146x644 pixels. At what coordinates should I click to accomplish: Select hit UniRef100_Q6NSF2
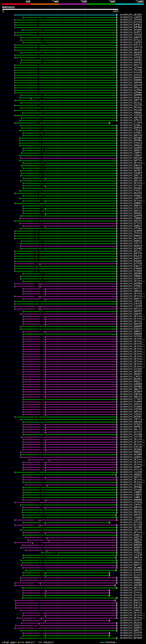[x=131, y=331]
